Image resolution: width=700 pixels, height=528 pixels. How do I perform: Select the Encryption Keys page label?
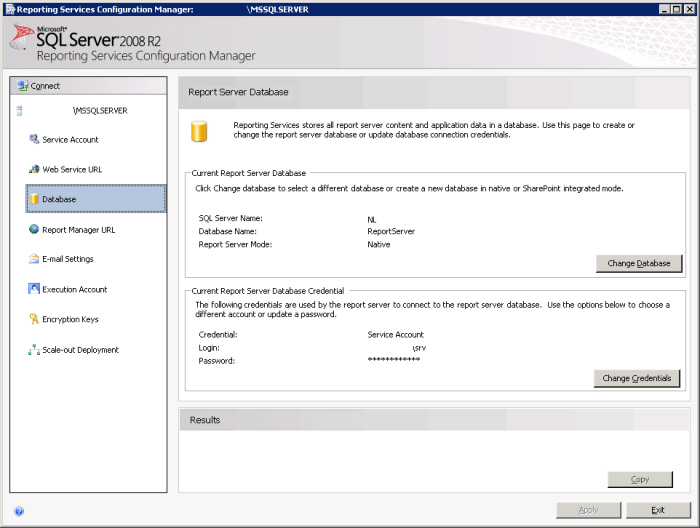point(70,319)
